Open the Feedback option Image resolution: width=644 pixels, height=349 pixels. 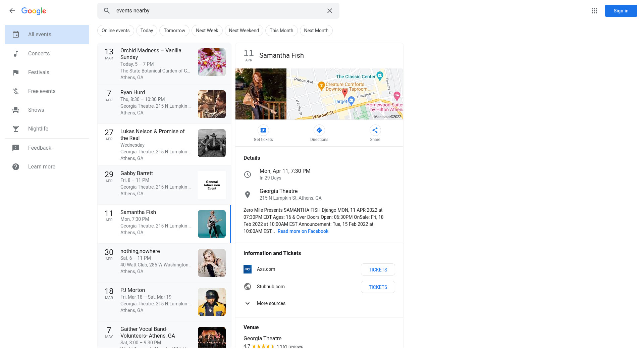[x=47, y=148]
